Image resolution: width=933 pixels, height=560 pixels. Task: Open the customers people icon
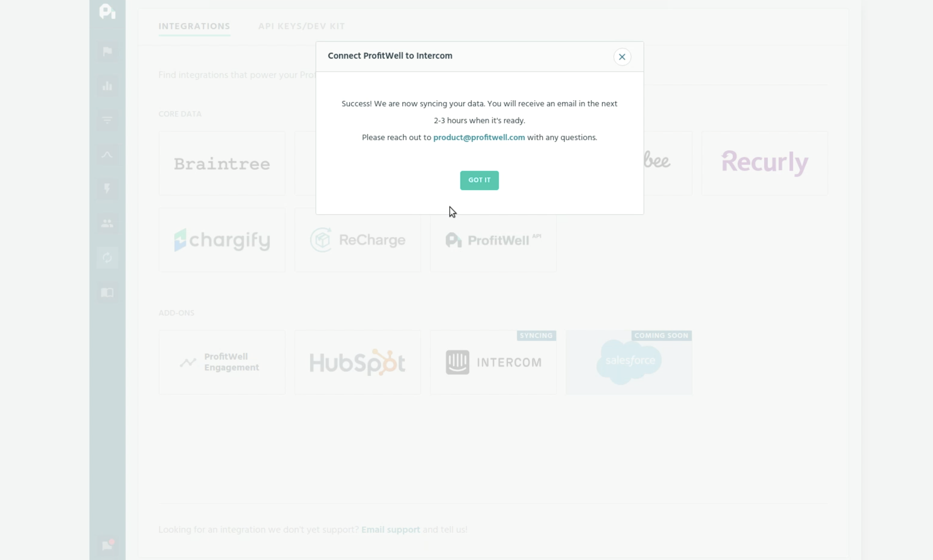click(x=107, y=224)
